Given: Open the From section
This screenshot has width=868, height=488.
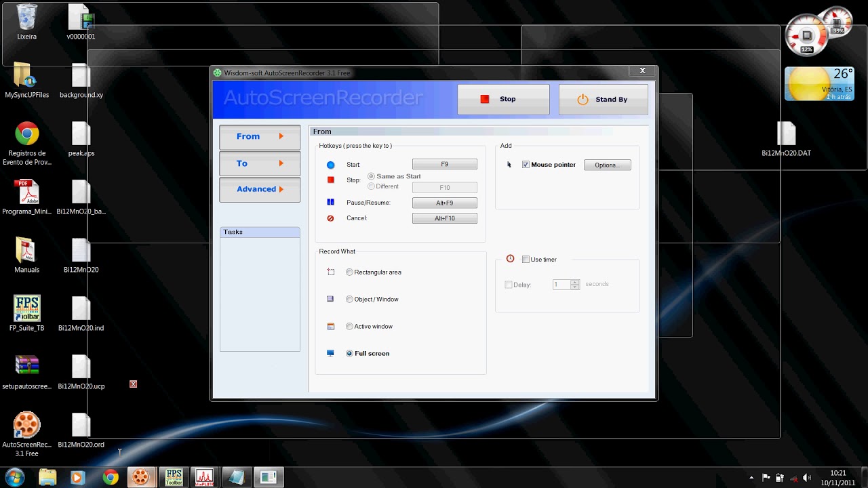Looking at the screenshot, I should pyautogui.click(x=260, y=137).
